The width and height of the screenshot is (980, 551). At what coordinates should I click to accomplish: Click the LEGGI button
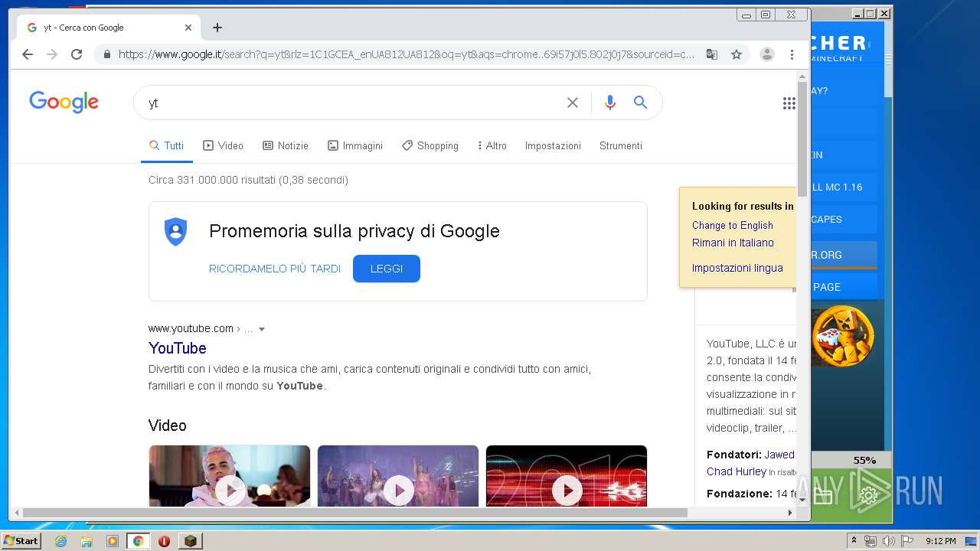[x=387, y=269]
